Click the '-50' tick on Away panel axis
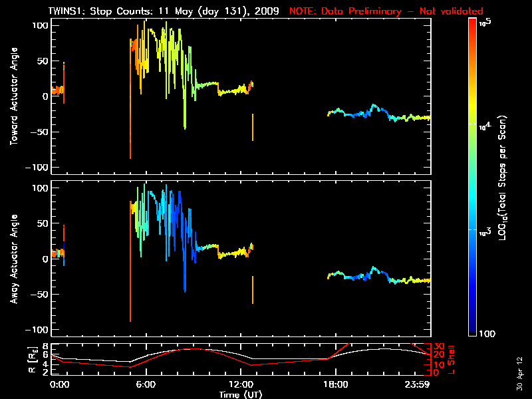This screenshot has height=399, width=532. click(x=40, y=294)
